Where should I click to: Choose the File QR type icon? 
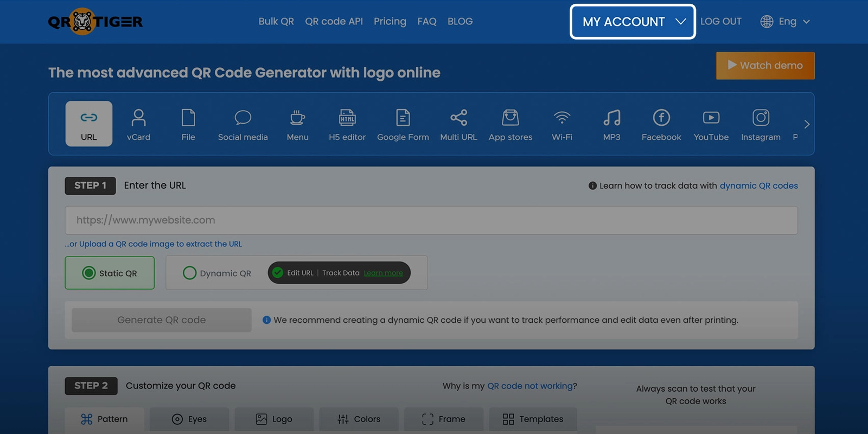pos(188,124)
